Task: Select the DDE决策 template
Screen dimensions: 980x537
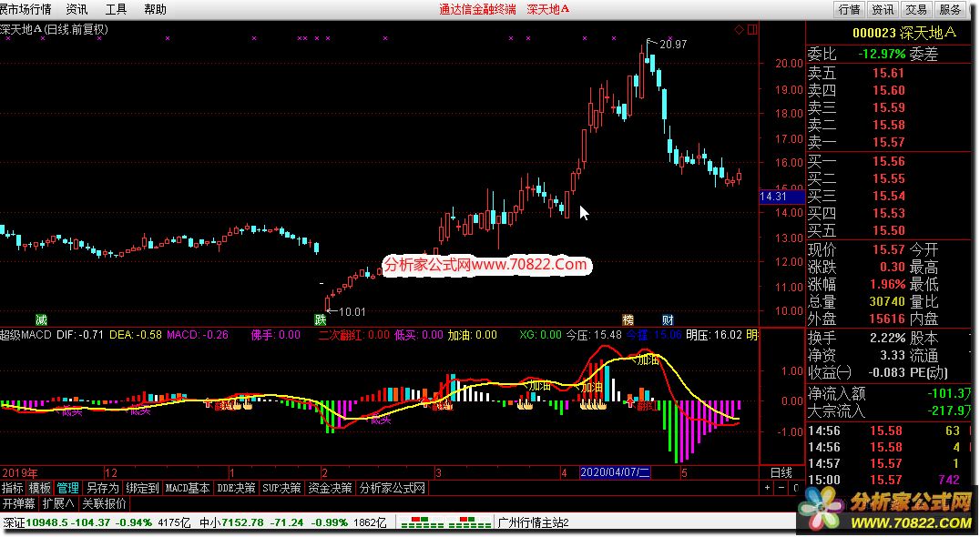Action: [x=236, y=488]
